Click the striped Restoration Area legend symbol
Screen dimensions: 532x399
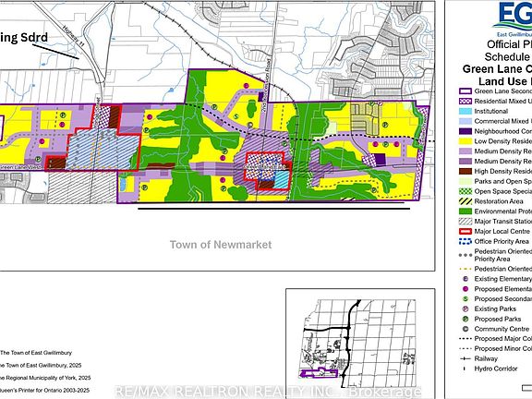pyautogui.click(x=465, y=201)
